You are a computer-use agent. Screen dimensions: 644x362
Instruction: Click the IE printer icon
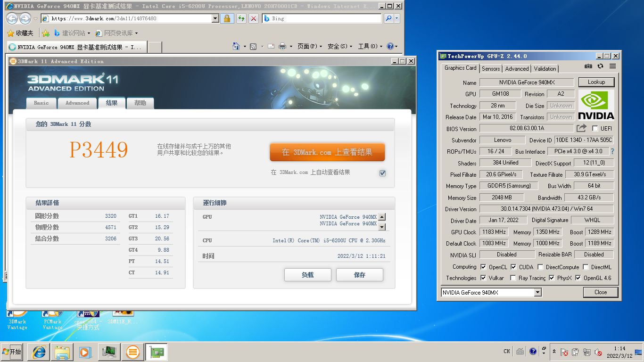(282, 46)
